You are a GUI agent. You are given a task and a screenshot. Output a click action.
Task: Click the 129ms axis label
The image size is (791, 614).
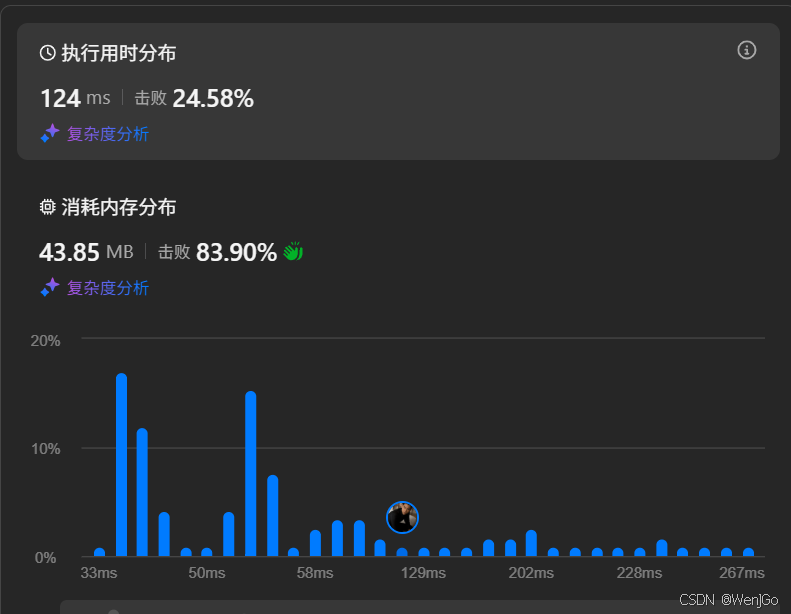click(x=423, y=573)
